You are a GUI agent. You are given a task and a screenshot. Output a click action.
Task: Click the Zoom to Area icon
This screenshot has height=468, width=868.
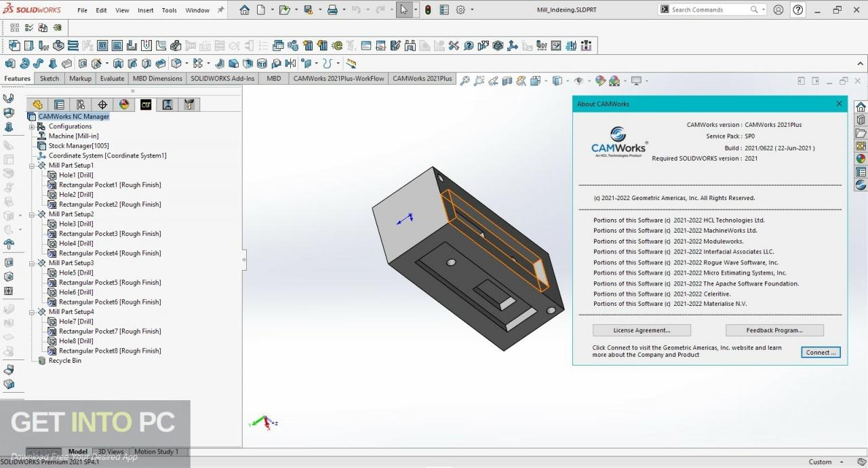479,81
